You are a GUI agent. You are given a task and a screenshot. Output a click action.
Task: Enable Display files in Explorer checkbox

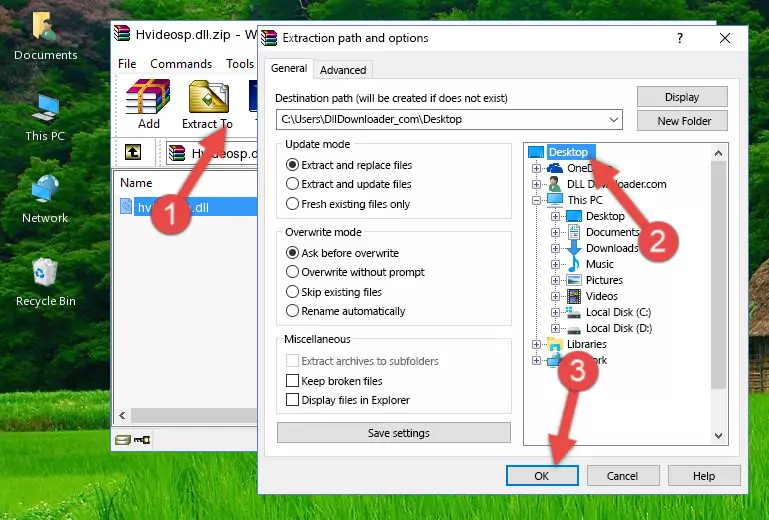[292, 400]
